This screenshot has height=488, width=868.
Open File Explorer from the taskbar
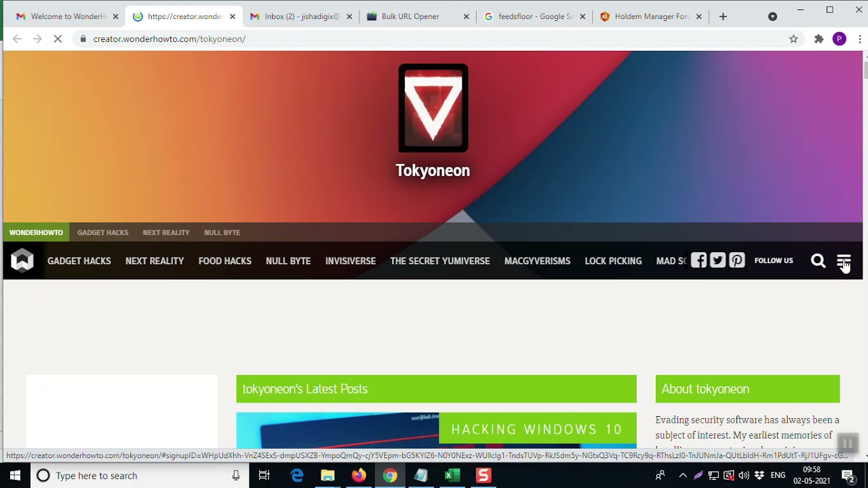[x=328, y=476]
